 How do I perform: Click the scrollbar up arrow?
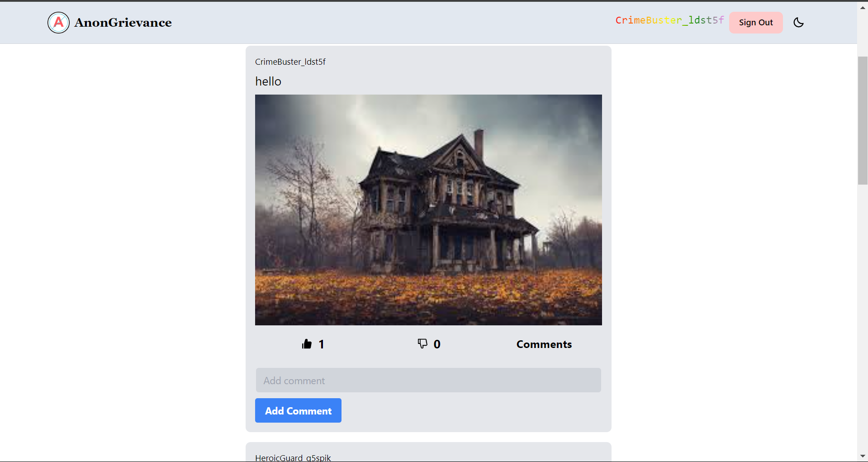point(863,8)
